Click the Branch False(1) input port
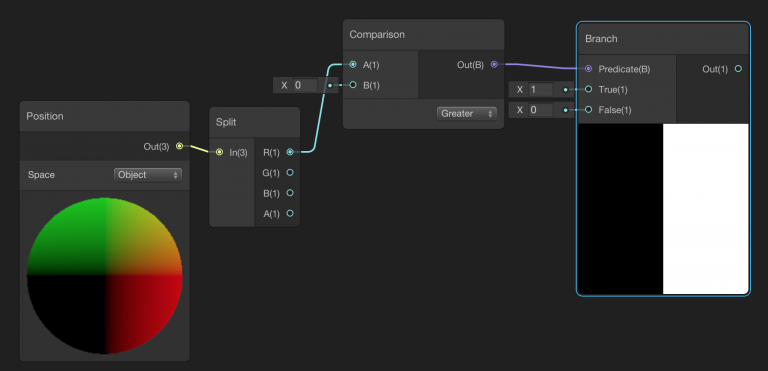The width and height of the screenshot is (768, 371). 589,110
